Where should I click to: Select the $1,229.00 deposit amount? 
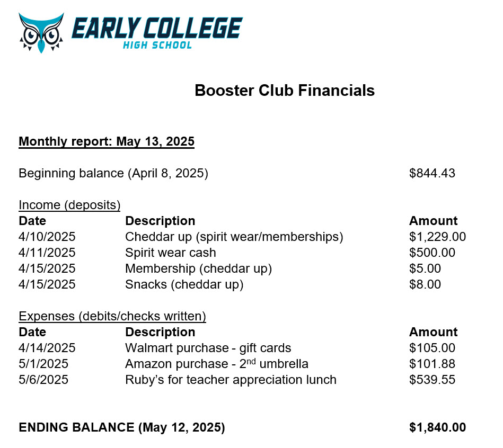[x=438, y=237]
